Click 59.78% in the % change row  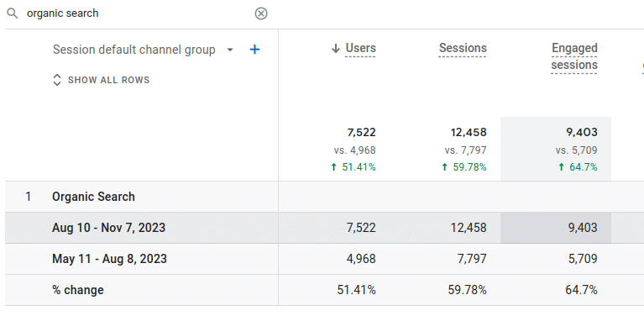(x=468, y=290)
